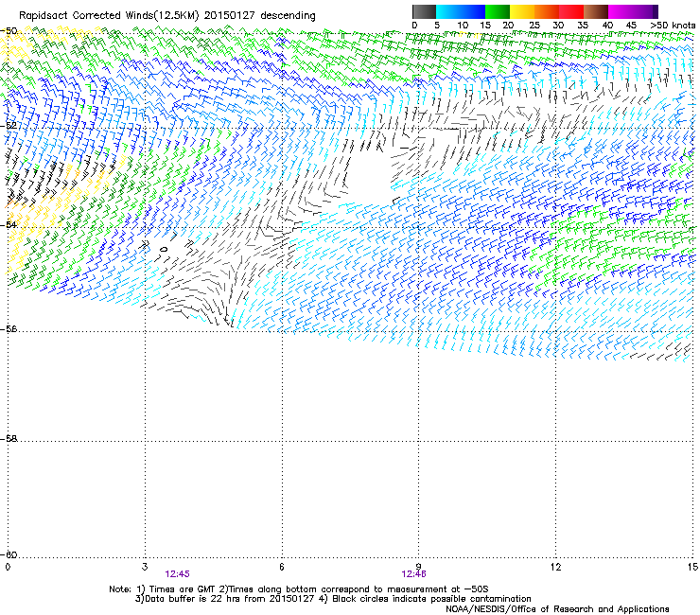Click the blue 10-15 knots color band
Image resolution: width=700 pixels, height=615 pixels.
tap(473, 11)
